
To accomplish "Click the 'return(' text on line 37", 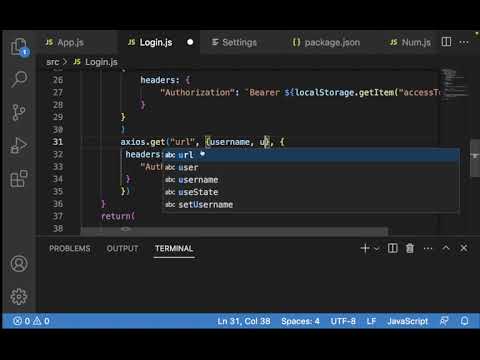I will point(118,216).
